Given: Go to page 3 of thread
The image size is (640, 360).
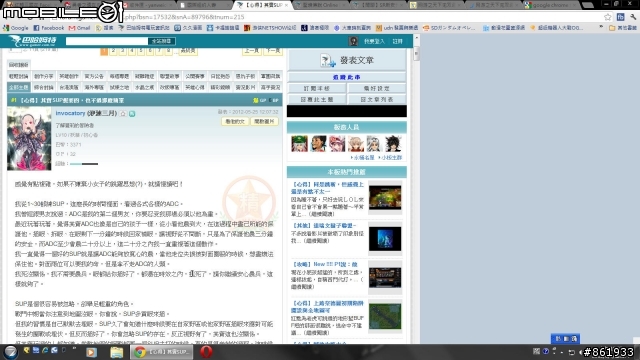Looking at the screenshot, I should (x=122, y=51).
